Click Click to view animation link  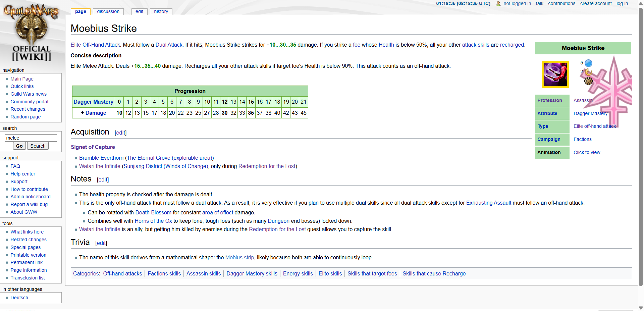tap(587, 152)
